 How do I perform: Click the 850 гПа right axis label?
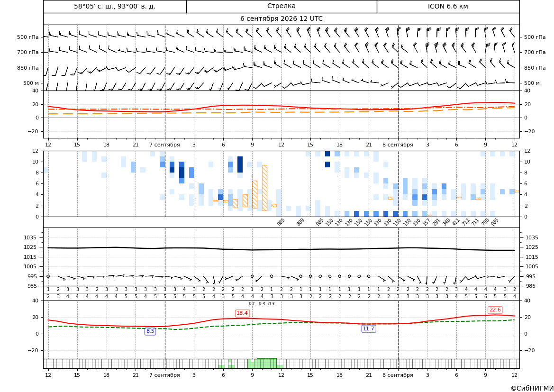[535, 68]
